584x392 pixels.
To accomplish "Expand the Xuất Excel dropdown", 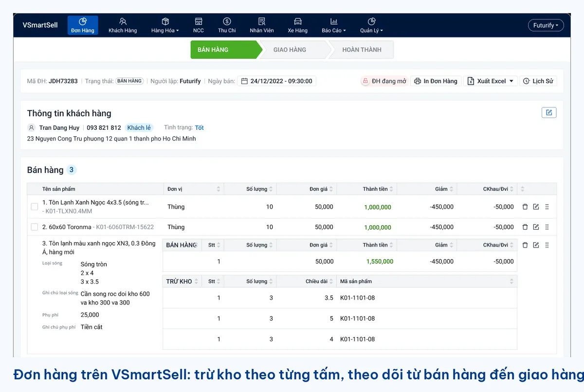I will point(491,81).
